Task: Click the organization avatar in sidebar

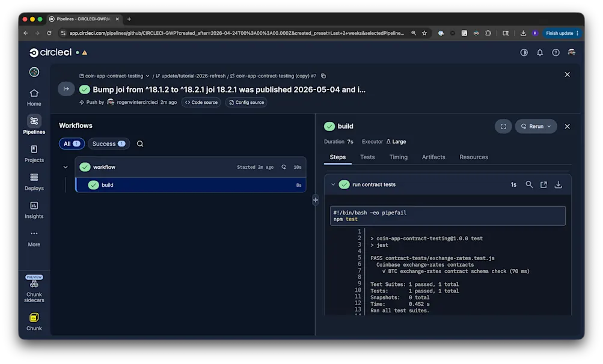Action: point(34,72)
